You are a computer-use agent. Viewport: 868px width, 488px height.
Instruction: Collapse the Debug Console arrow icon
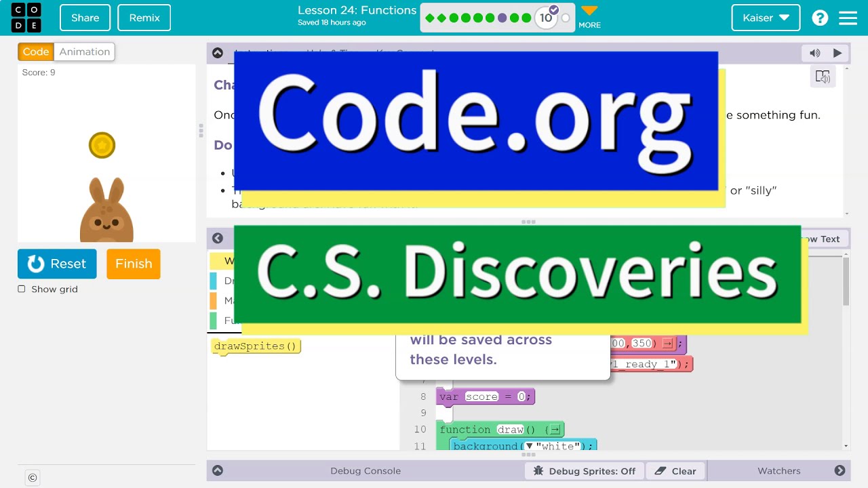point(217,470)
